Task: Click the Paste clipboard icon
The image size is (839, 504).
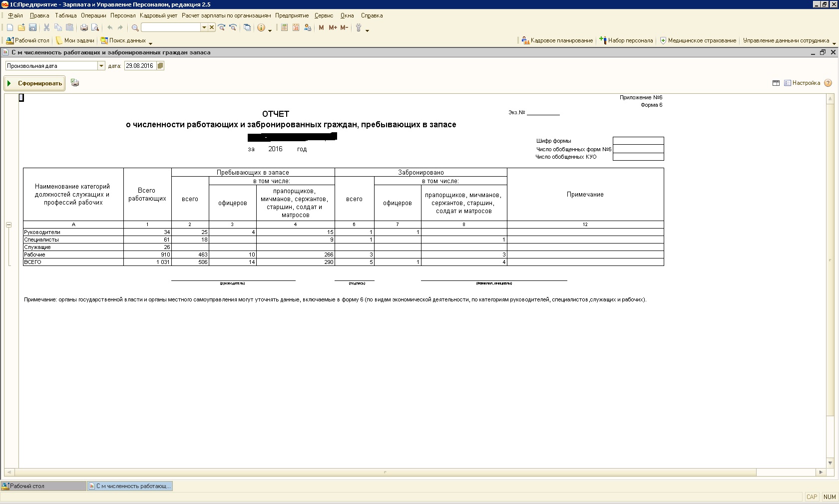Action: point(70,28)
